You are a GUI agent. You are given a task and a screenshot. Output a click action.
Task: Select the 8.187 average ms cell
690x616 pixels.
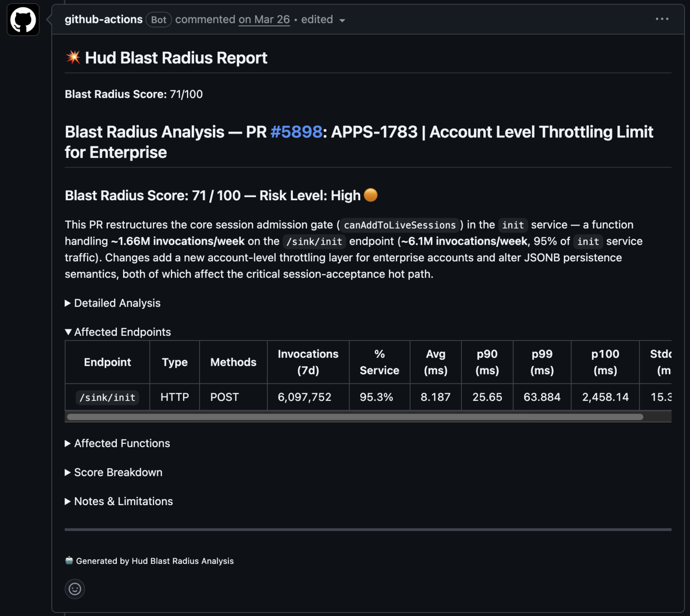coord(436,397)
